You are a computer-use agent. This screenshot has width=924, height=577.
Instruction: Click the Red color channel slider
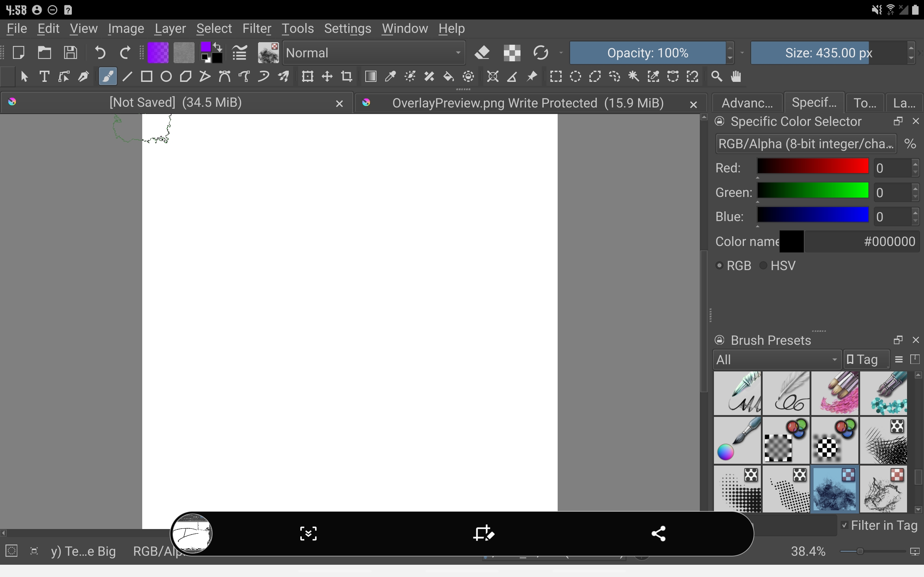coord(813,167)
